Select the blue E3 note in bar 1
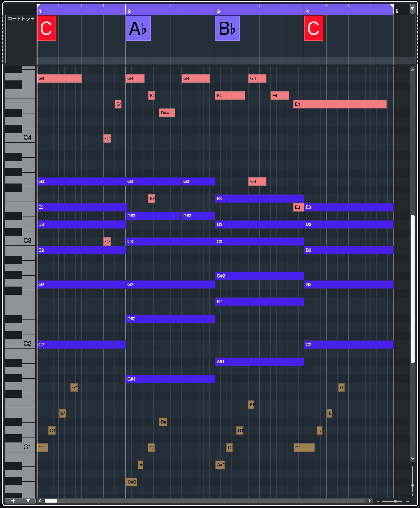Screen dimensions: 420x508 pos(82,207)
